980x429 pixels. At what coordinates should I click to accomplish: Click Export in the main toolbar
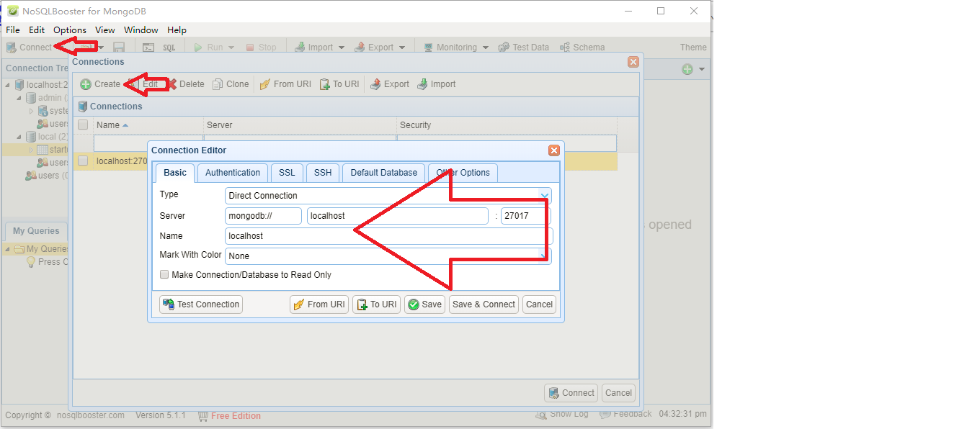click(x=374, y=48)
